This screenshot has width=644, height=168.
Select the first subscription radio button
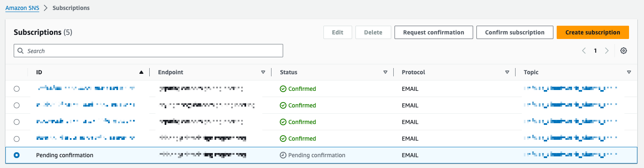17,89
